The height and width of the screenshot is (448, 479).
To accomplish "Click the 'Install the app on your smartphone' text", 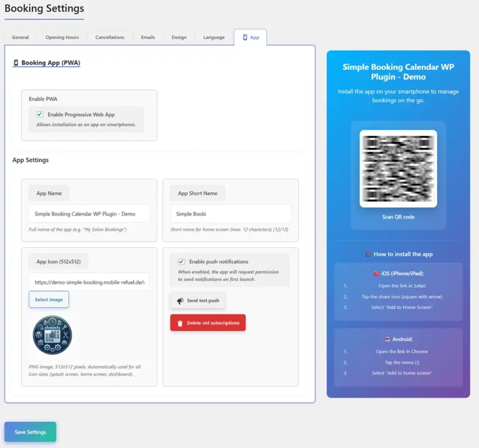I will point(398,95).
